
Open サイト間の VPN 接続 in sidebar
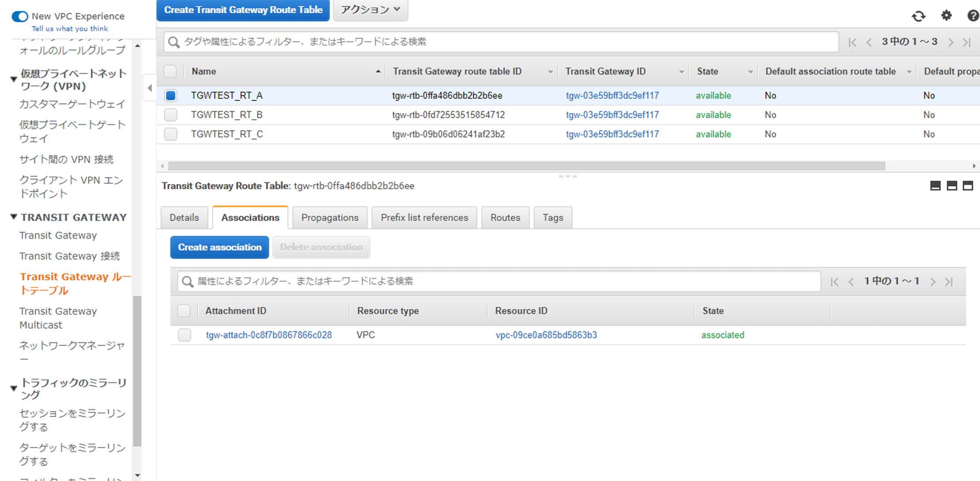pos(66,159)
